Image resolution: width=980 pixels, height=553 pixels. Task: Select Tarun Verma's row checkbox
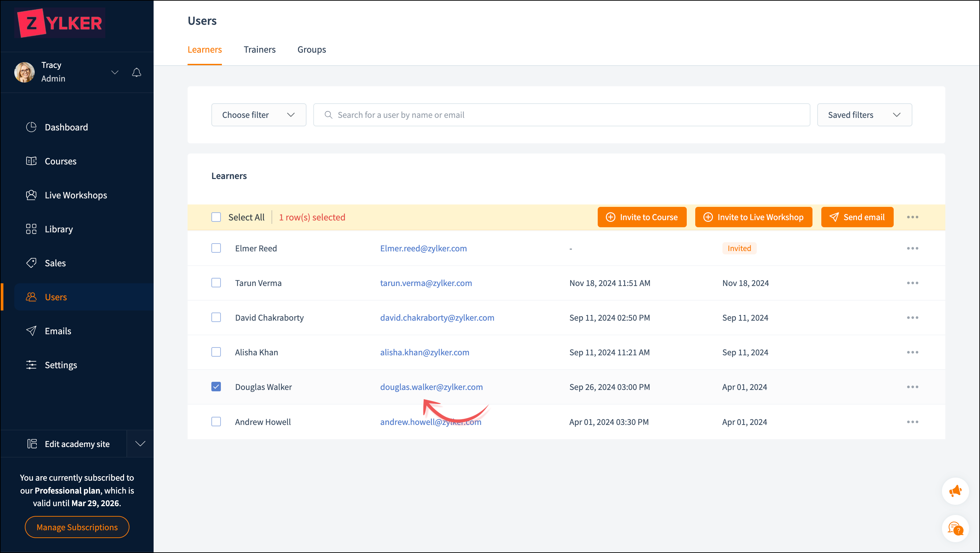(x=216, y=283)
